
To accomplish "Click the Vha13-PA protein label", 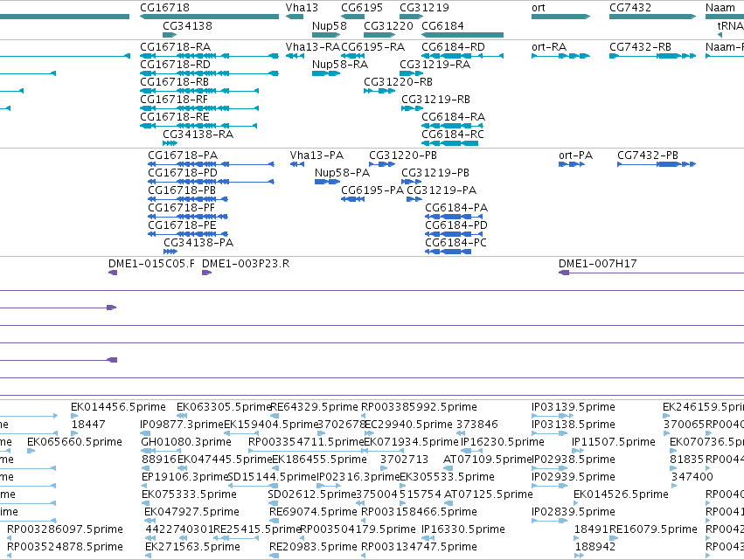I will tap(316, 156).
